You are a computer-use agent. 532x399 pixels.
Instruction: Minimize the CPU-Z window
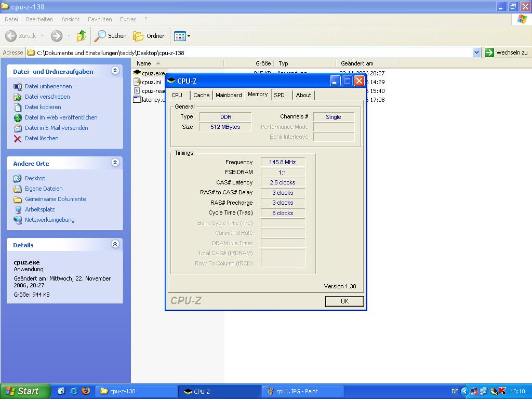click(x=335, y=81)
